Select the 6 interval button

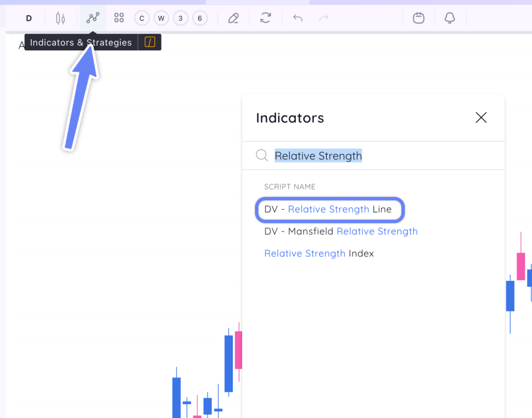(199, 18)
